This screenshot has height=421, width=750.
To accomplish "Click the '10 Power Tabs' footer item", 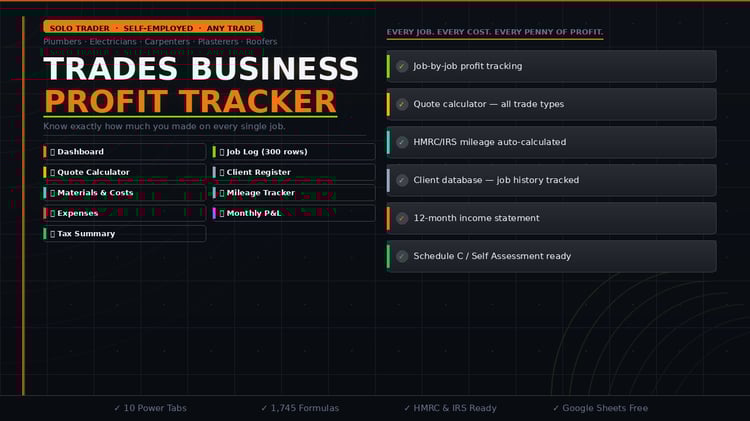I will tap(150, 408).
